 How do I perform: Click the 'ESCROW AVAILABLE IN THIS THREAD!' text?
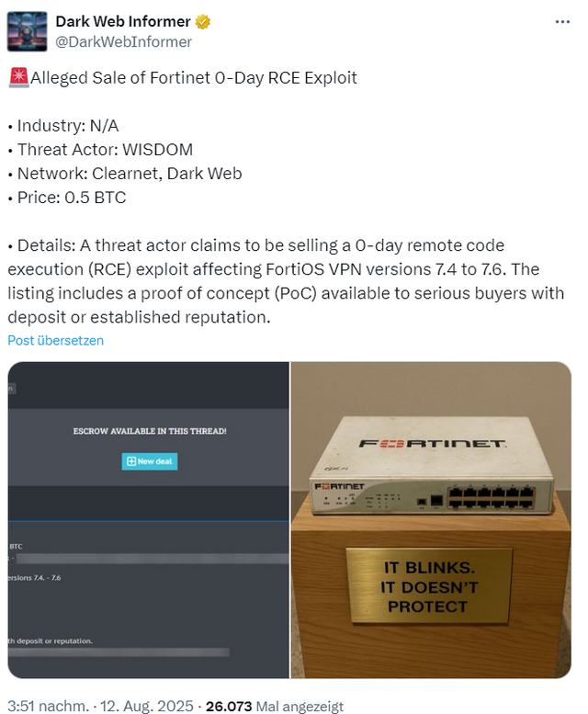coord(150,431)
